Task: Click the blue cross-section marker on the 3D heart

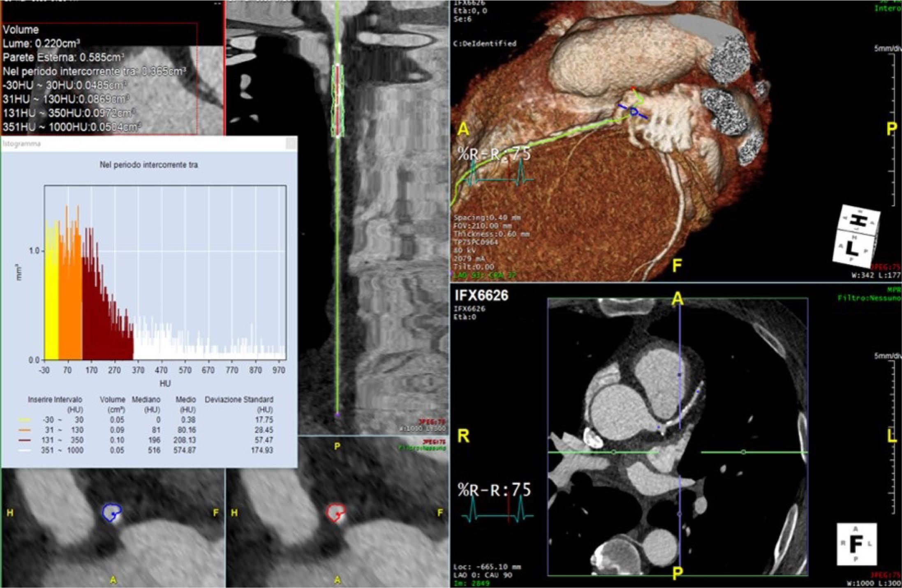Action: pos(634,111)
